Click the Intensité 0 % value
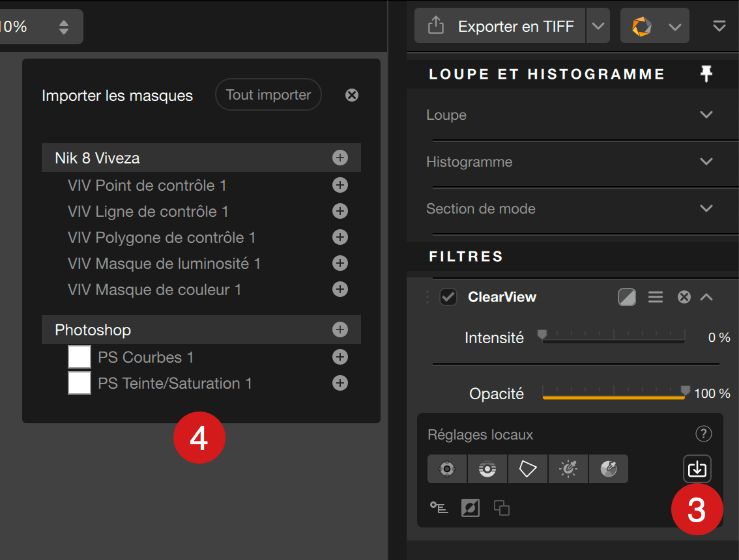This screenshot has width=739, height=560. pyautogui.click(x=719, y=337)
